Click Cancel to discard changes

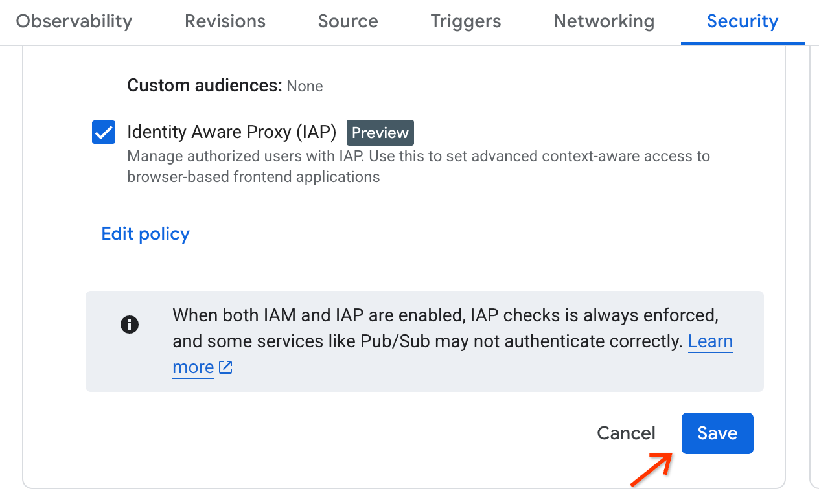(626, 433)
